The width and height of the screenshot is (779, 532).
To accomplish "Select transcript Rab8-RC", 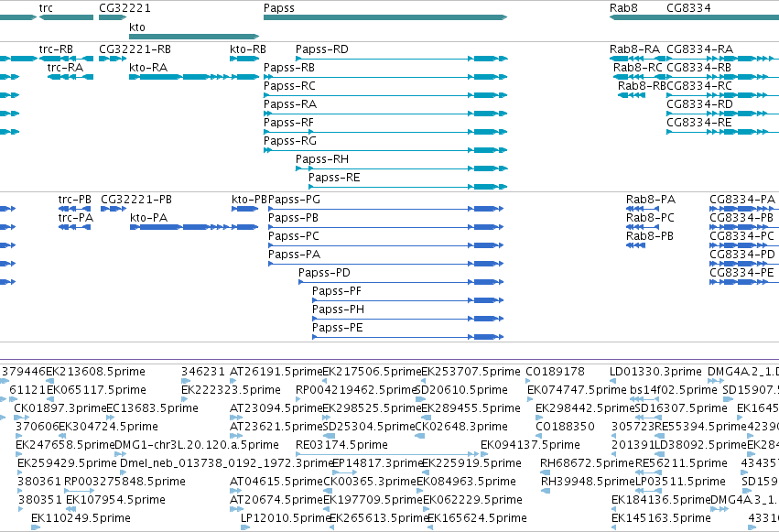I will click(640, 77).
